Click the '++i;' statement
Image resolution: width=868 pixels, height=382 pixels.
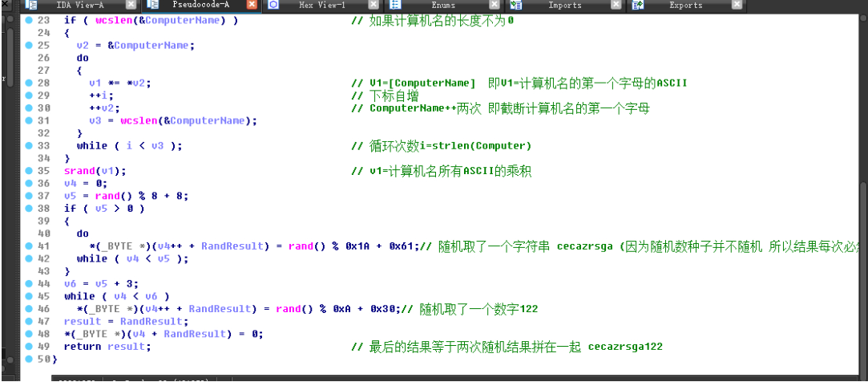pos(101,96)
